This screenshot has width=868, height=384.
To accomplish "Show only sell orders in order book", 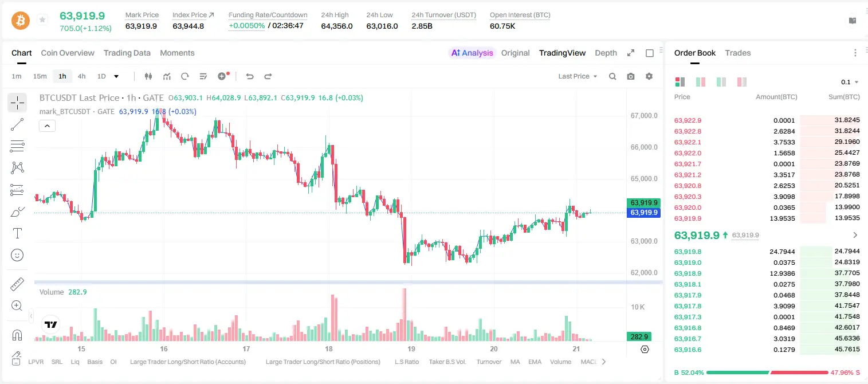I will tap(742, 82).
